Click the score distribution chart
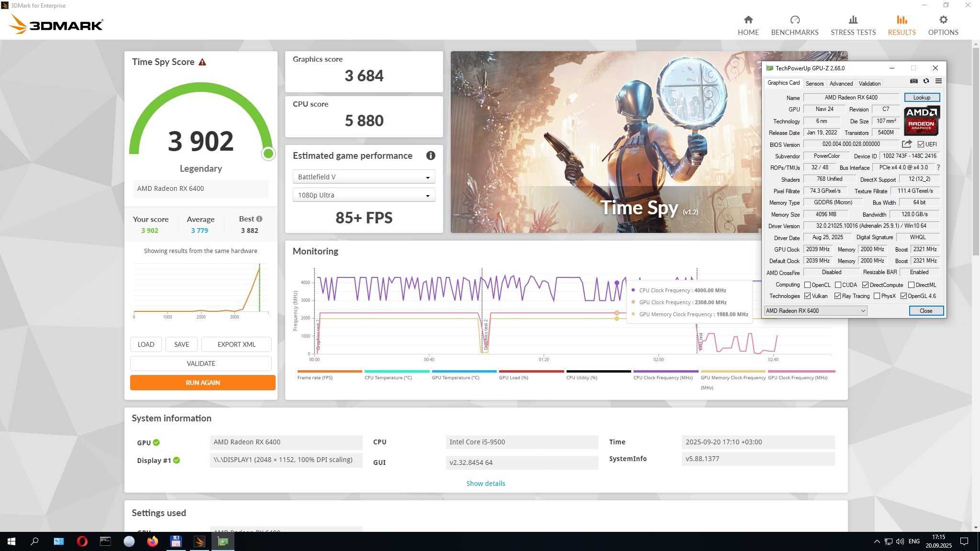Image resolution: width=980 pixels, height=551 pixels. pos(200,290)
